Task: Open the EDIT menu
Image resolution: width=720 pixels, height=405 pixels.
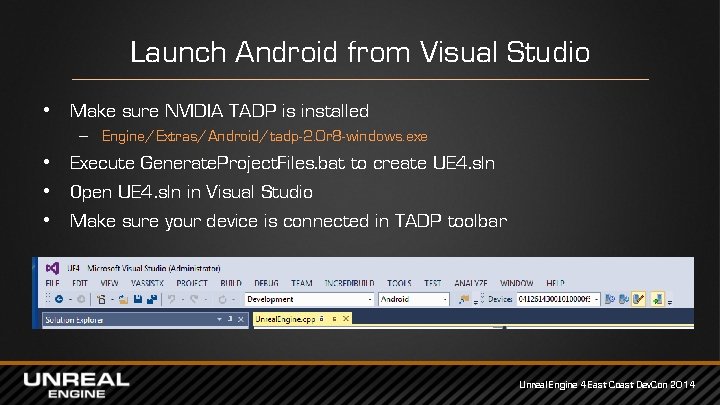Action: 79,283
